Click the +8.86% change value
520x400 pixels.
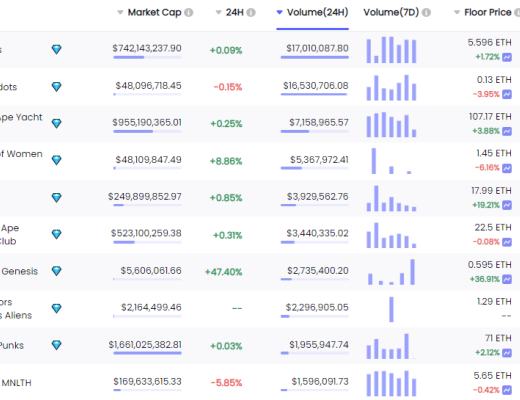(x=226, y=161)
